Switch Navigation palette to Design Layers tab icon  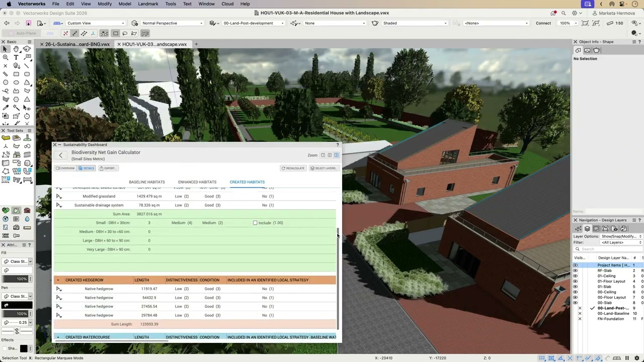587,229
